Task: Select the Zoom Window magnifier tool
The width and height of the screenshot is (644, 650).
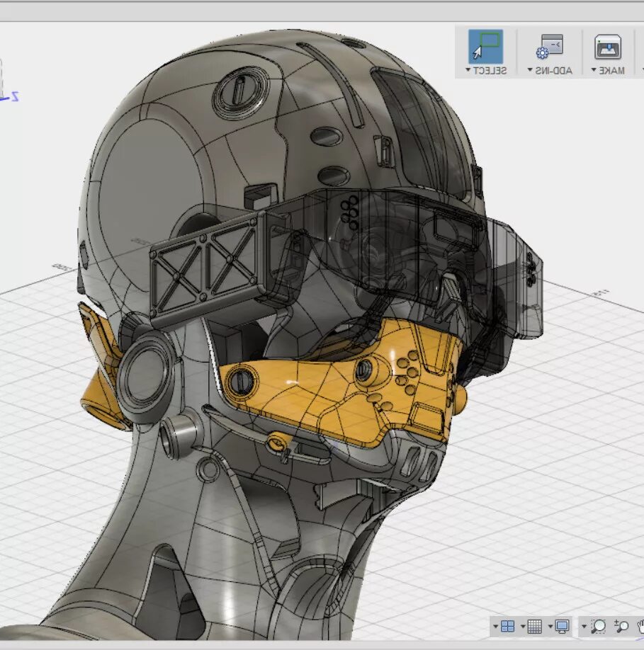Action: click(x=598, y=626)
